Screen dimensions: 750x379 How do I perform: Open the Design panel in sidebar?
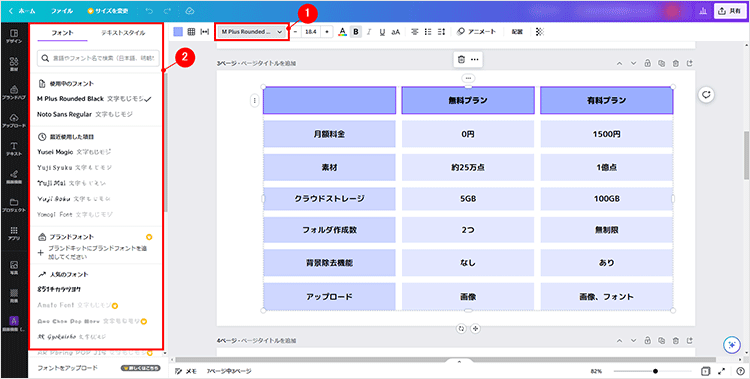click(x=14, y=36)
